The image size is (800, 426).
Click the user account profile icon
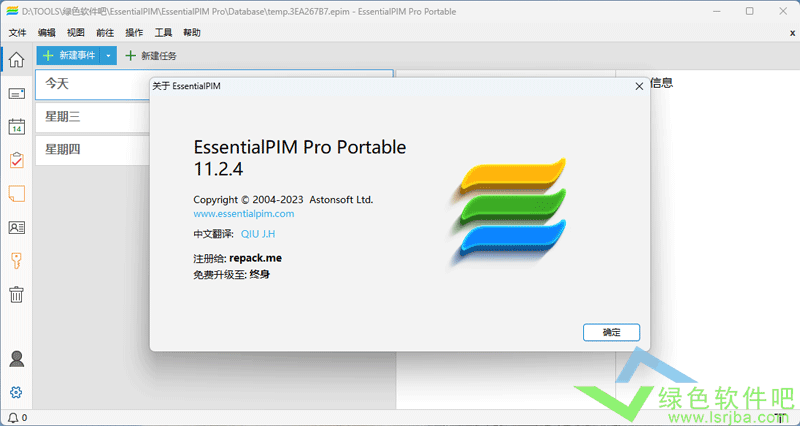(16, 358)
